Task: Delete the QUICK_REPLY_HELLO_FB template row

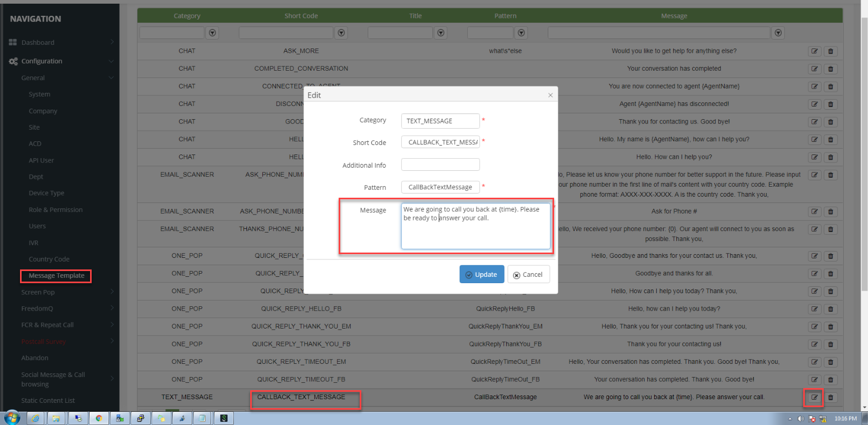Action: coord(831,309)
